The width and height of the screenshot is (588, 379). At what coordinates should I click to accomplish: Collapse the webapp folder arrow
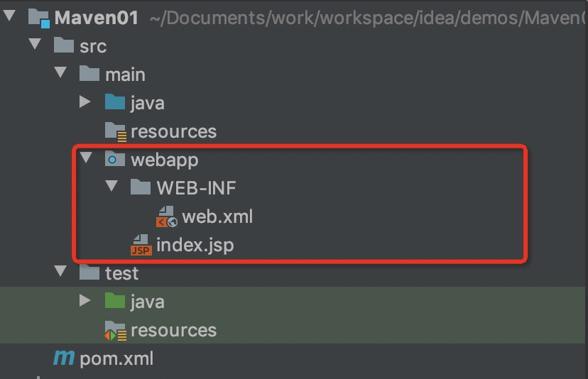pyautogui.click(x=86, y=158)
